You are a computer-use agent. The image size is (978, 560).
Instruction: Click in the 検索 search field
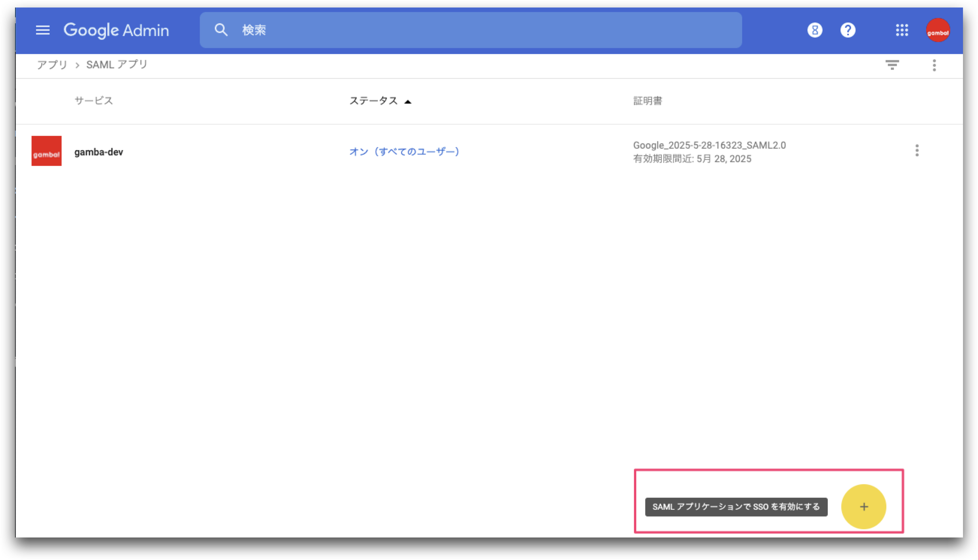(x=471, y=30)
